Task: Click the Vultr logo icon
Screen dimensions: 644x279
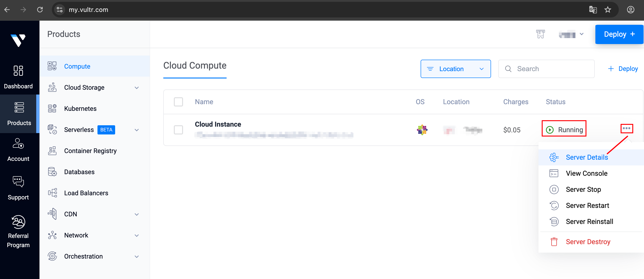Action: [18, 40]
